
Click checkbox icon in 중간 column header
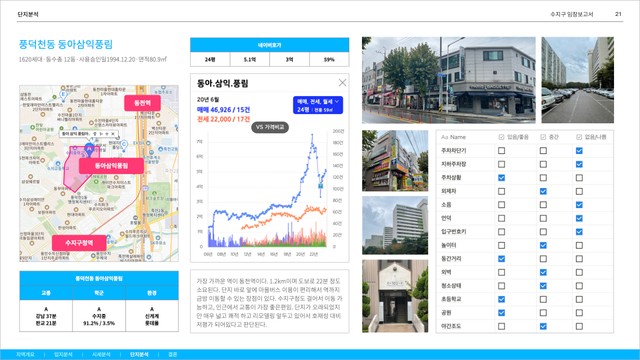[x=543, y=137]
